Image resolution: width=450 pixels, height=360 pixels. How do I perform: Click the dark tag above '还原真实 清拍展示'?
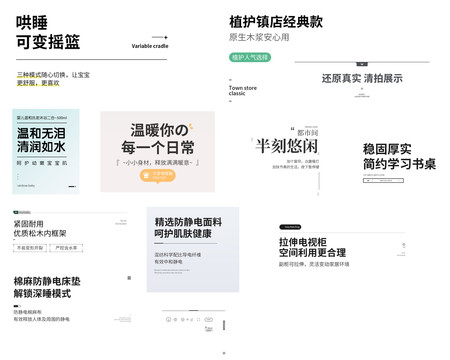(x=362, y=64)
